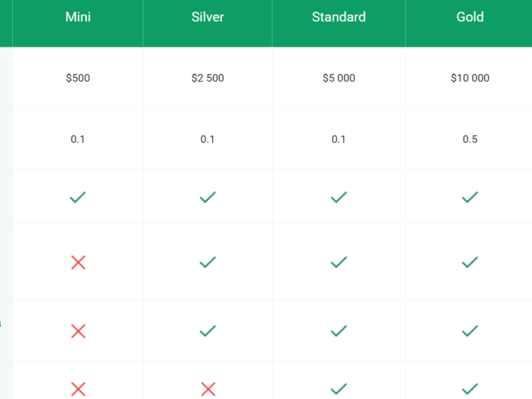Click the bottom green checkmark under Standard
Image resolution: width=532 pixels, height=399 pixels.
click(x=339, y=389)
